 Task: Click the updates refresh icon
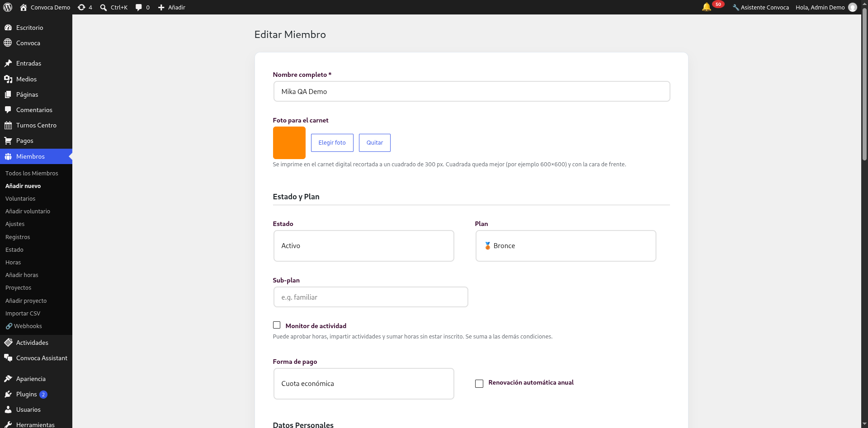pos(81,7)
